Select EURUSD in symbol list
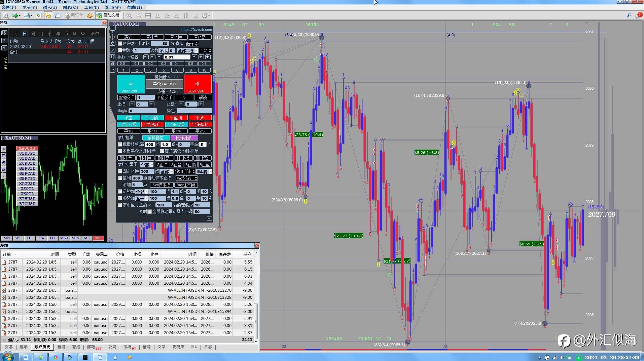Screen dimensions: 644x361 [x=27, y=163]
